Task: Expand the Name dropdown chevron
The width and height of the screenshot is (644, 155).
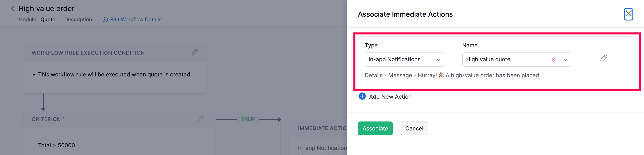Action: coord(566,59)
